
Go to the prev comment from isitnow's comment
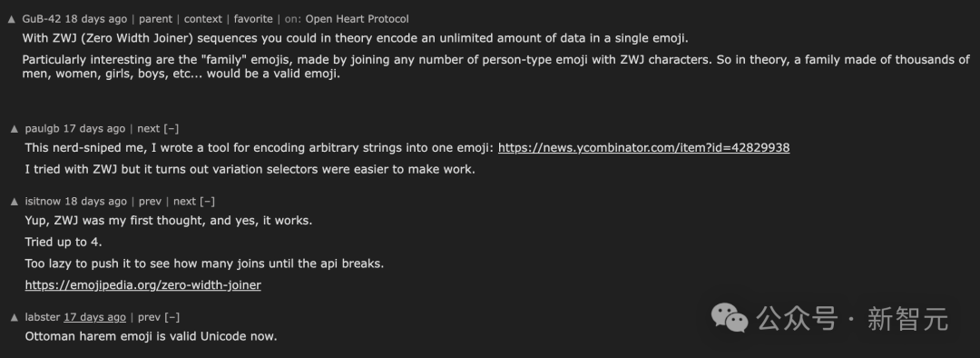150,202
